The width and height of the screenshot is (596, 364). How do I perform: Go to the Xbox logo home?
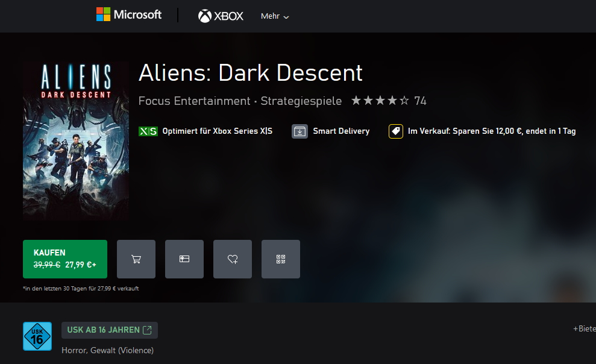(x=221, y=16)
